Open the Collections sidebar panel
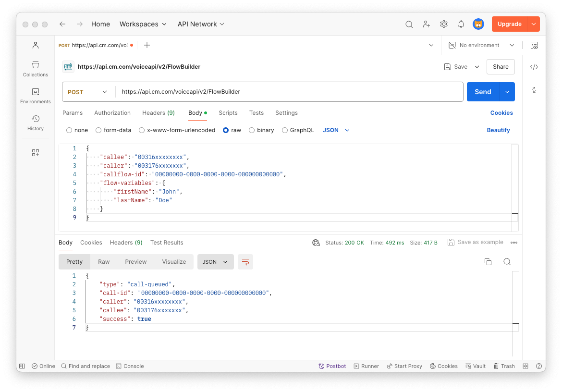The image size is (562, 392). (x=36, y=69)
